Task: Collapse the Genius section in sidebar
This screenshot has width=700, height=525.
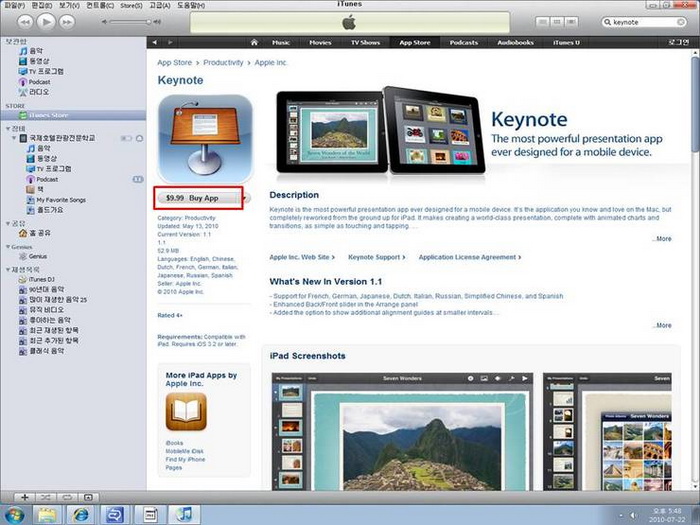Action: 5,246
